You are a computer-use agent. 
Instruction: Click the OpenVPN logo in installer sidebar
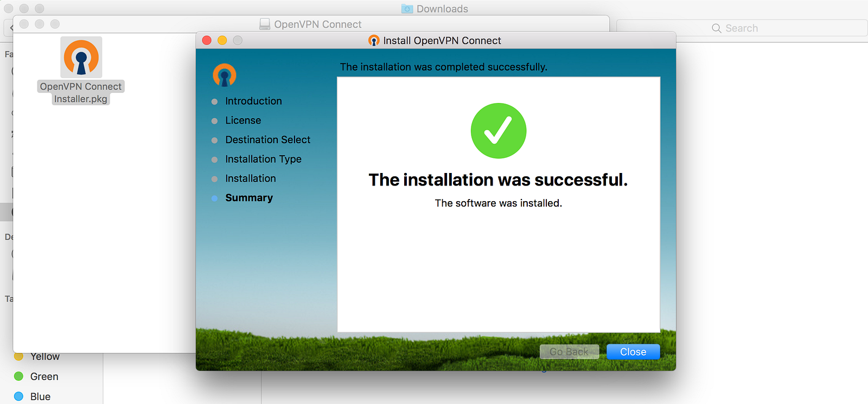(x=225, y=75)
